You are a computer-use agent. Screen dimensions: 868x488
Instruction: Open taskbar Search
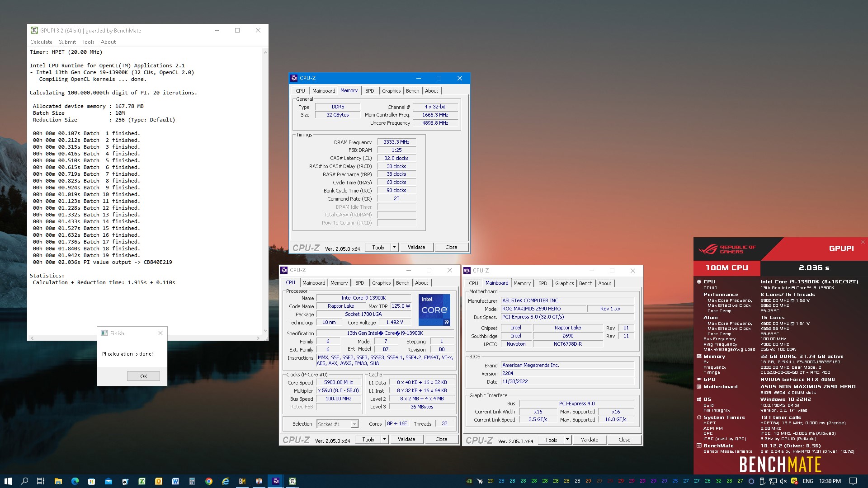24,481
